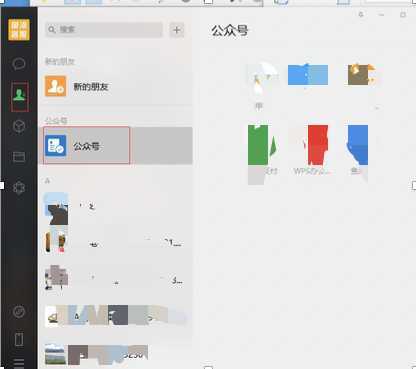Open the chat files folder icon
Image resolution: width=416 pixels, height=369 pixels.
[x=19, y=157]
